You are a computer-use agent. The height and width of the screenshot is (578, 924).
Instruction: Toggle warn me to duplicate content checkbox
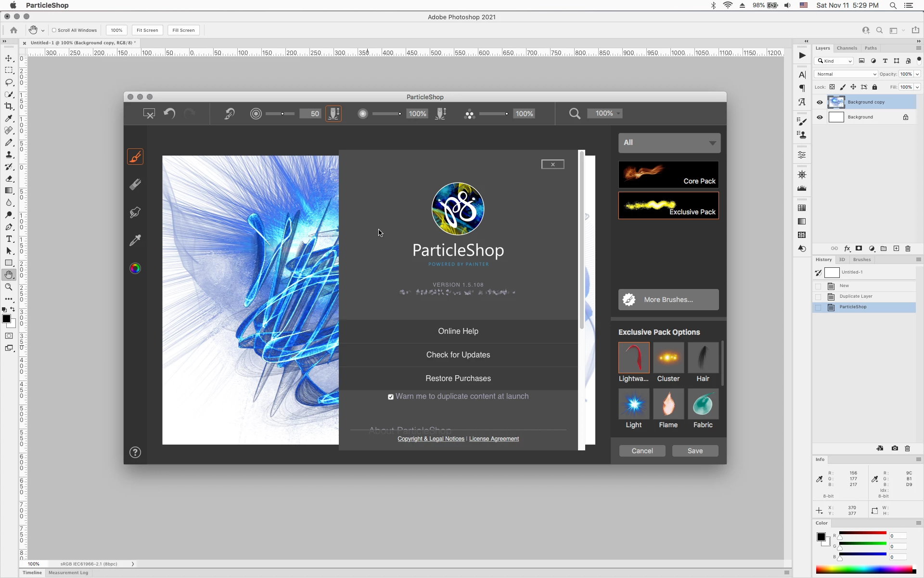pyautogui.click(x=391, y=397)
